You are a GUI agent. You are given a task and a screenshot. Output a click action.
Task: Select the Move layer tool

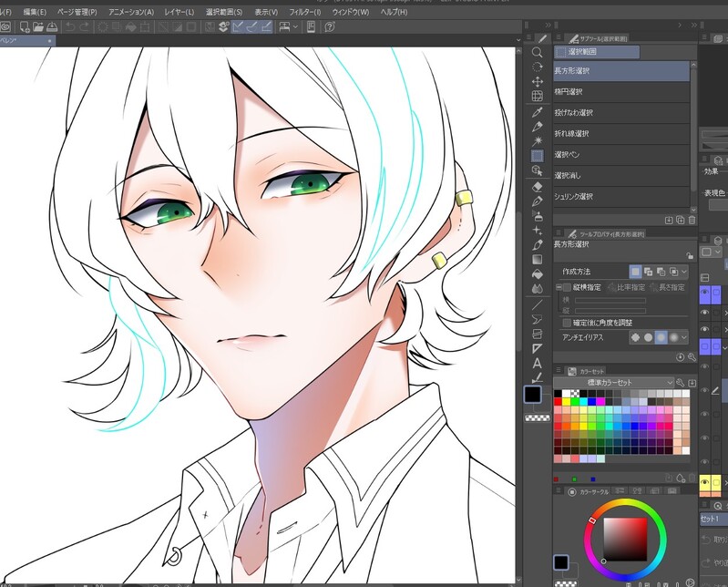tap(538, 82)
